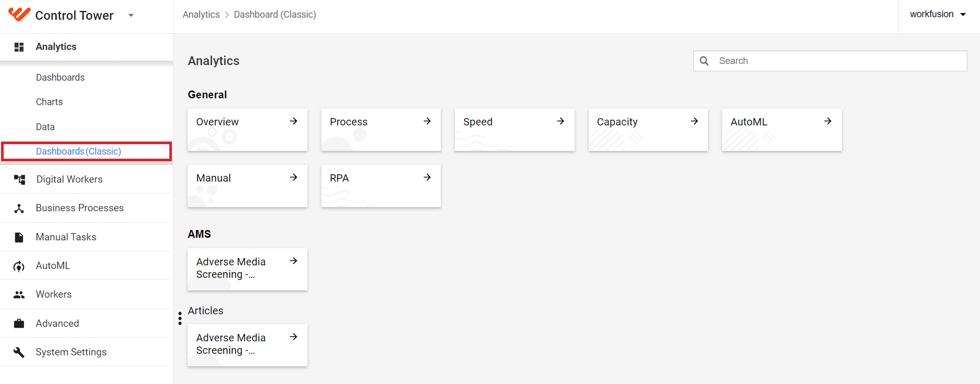Open Data in the Analytics menu
Viewport: 980px width, 384px height.
pyautogui.click(x=45, y=127)
